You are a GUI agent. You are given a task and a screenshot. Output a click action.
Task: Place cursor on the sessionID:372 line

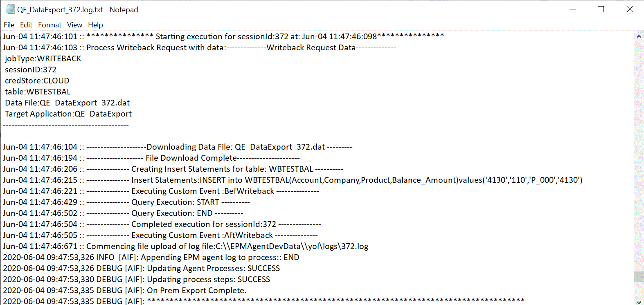[30, 70]
